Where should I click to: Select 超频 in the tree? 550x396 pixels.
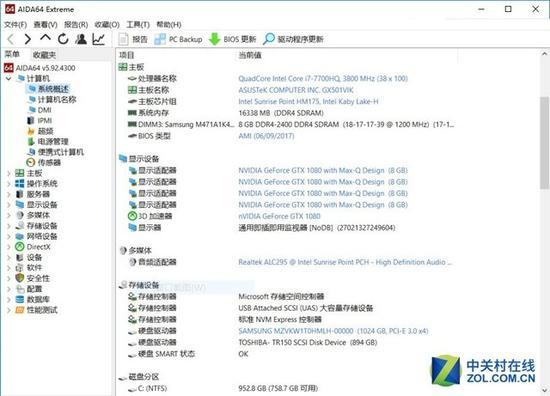tap(40, 131)
